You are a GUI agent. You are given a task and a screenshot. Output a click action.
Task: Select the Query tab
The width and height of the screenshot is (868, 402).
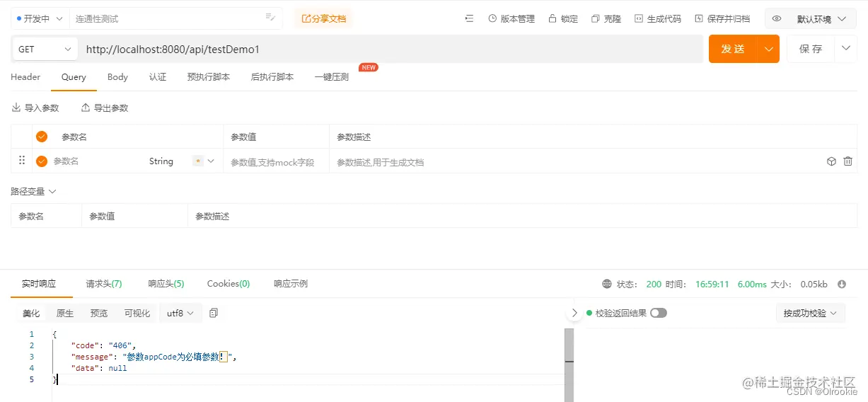[x=74, y=77]
